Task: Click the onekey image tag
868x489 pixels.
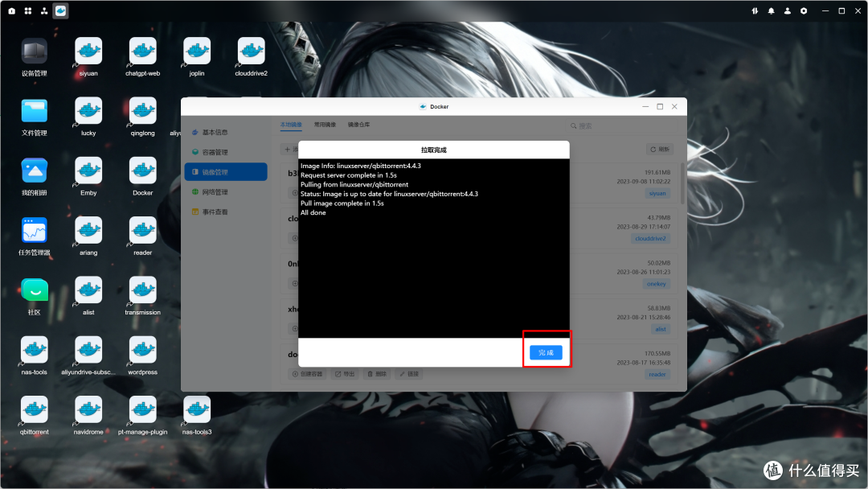Action: [x=657, y=284]
